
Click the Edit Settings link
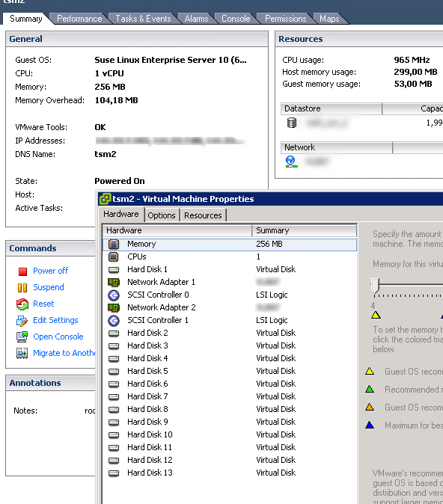[55, 320]
